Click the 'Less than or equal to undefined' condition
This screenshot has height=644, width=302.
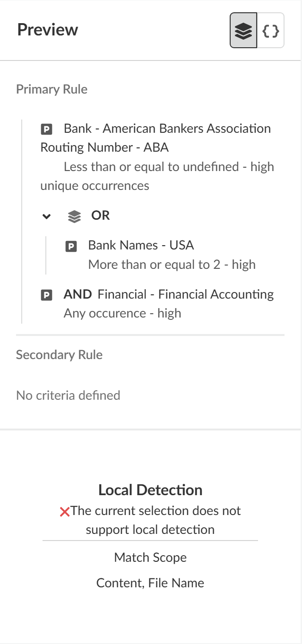pyautogui.click(x=168, y=167)
